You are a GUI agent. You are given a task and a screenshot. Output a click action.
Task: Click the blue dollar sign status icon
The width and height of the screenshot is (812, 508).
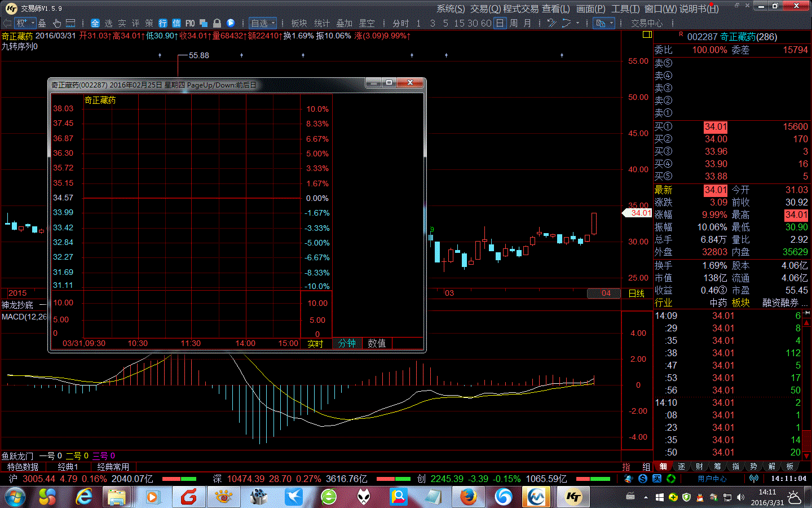click(643, 479)
